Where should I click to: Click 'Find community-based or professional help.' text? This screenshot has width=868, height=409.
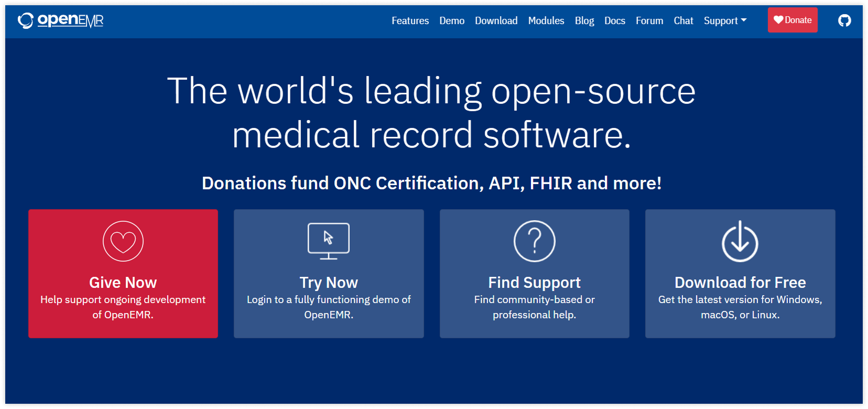(x=535, y=307)
